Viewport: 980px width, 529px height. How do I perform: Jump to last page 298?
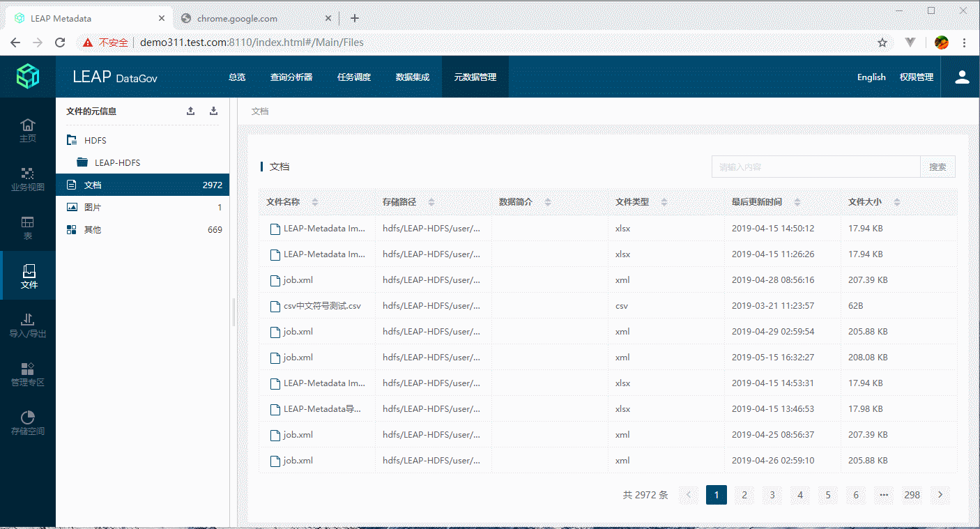(912, 495)
